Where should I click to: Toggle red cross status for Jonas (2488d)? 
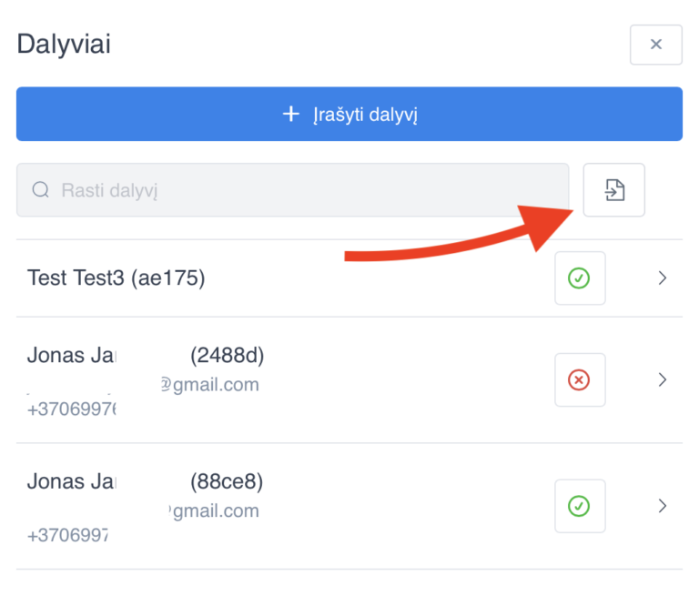580,379
